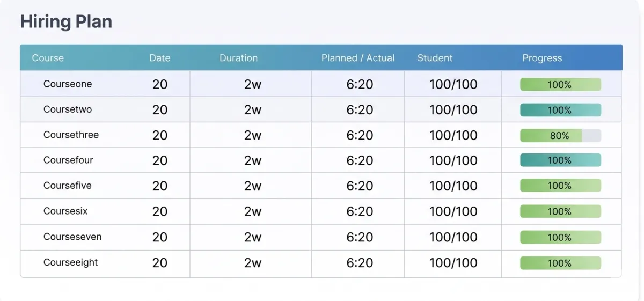Click the 80% progress bar for Coursethree
This screenshot has height=301, width=644.
click(x=560, y=136)
